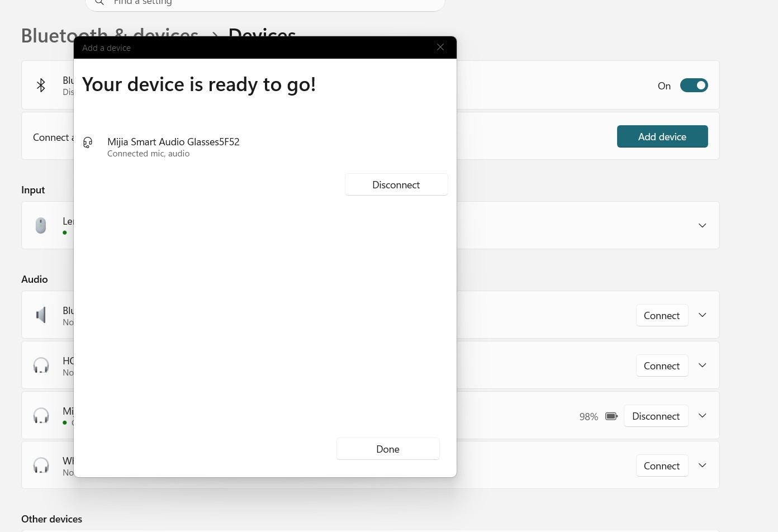The width and height of the screenshot is (778, 532).
Task: Go to Bluetooth & devices breadcrumb
Action: click(x=110, y=35)
